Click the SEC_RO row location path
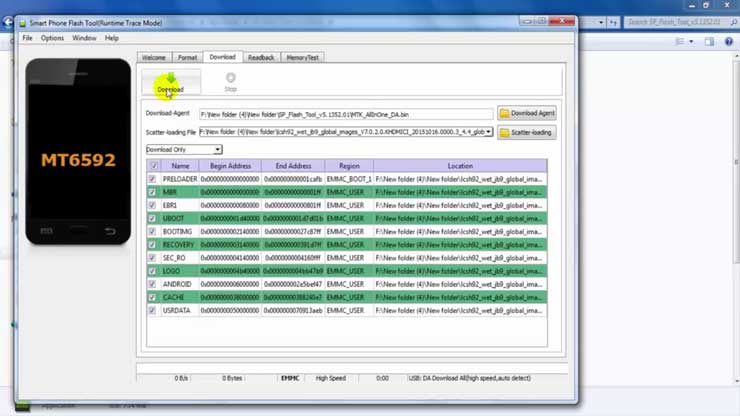This screenshot has width=740, height=416. [459, 258]
